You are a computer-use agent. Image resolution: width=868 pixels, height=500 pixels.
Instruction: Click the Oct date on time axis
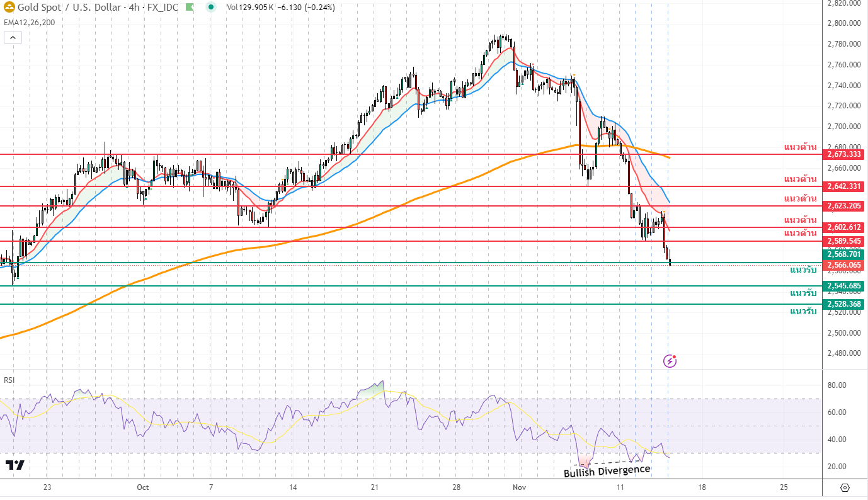[x=142, y=487]
